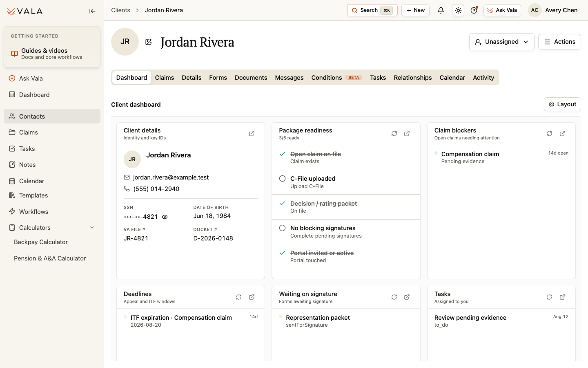
Task: Open Templates in the sidebar
Action: click(52, 195)
